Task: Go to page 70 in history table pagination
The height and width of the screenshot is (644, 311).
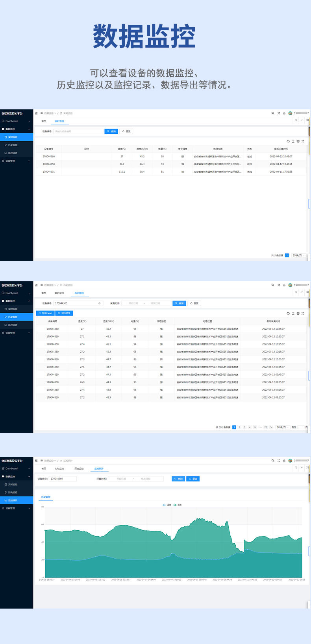Action: pyautogui.click(x=265, y=427)
